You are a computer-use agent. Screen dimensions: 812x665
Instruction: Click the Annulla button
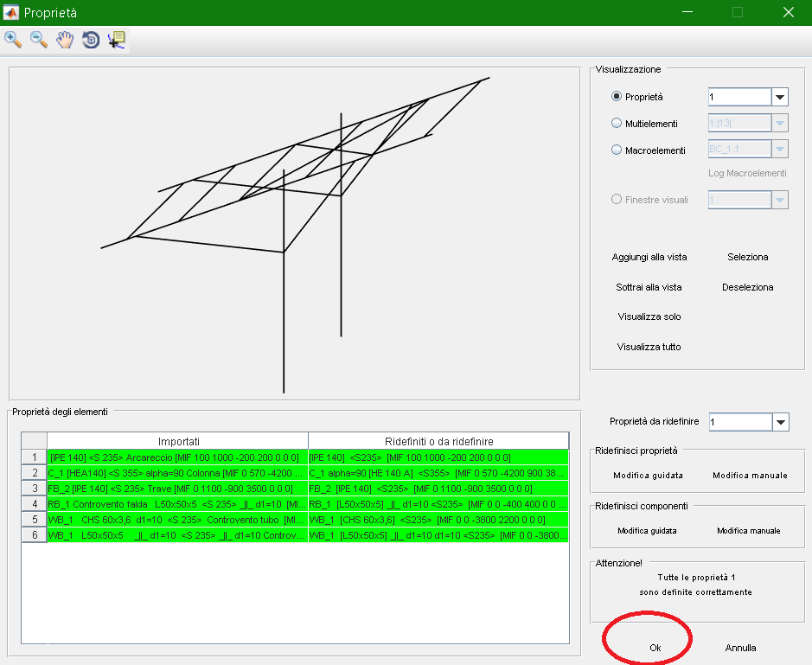(x=740, y=648)
